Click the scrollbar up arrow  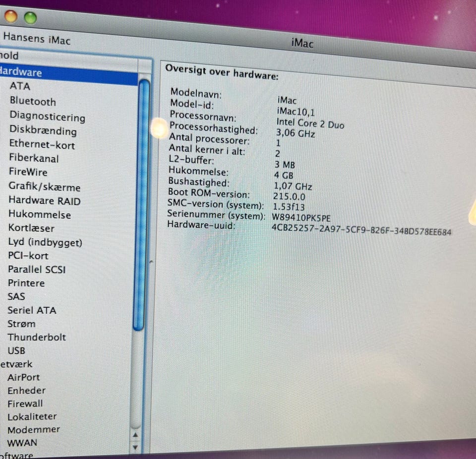click(x=135, y=435)
